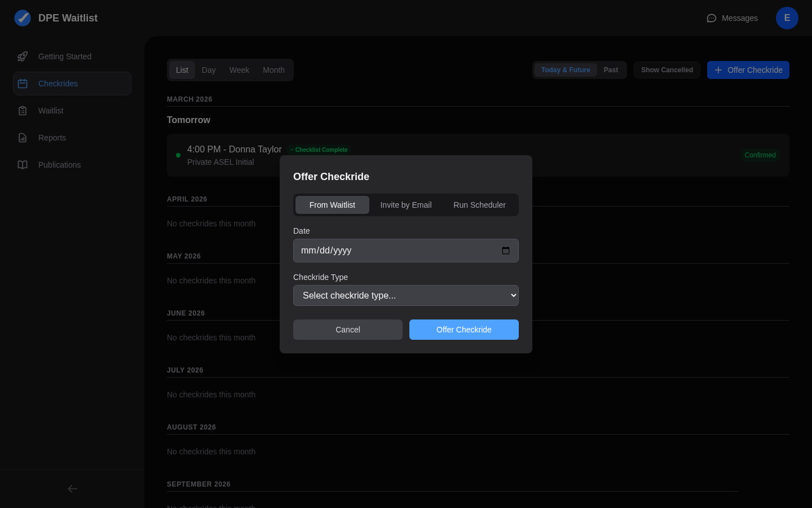Switch filter to Past checkrides

[611, 70]
